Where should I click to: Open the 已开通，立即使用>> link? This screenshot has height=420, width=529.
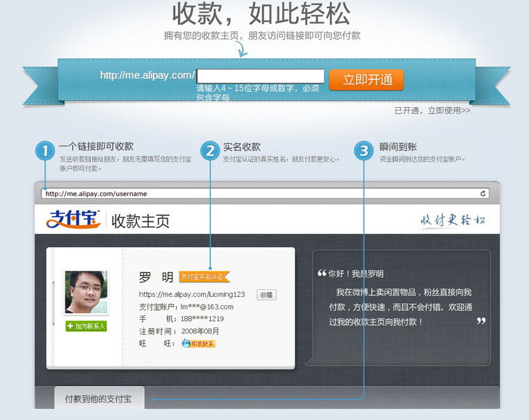432,111
